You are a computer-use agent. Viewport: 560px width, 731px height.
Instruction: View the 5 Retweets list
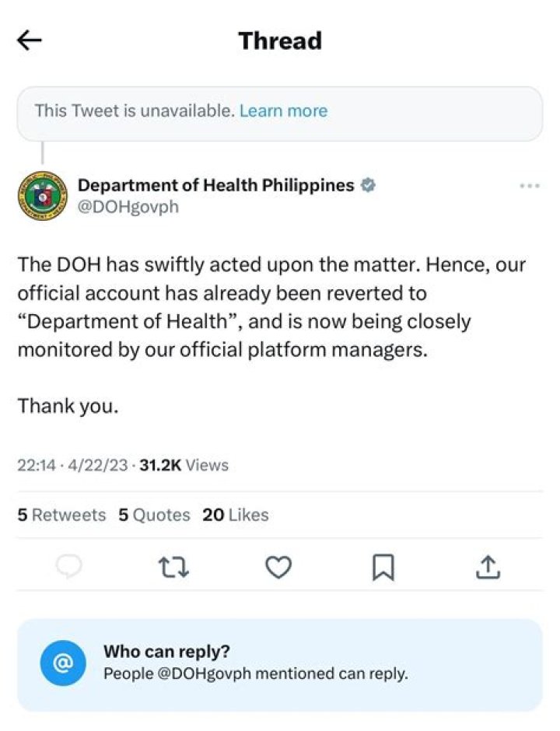(x=61, y=515)
